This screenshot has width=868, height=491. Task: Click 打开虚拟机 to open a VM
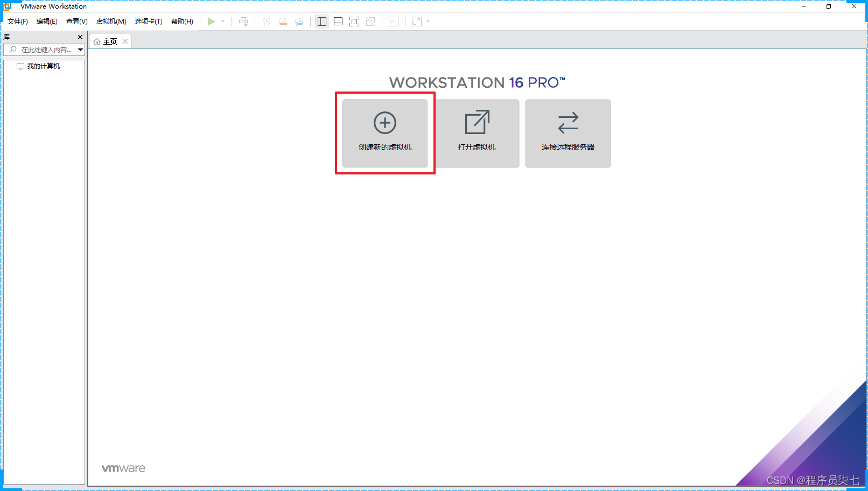[477, 133]
